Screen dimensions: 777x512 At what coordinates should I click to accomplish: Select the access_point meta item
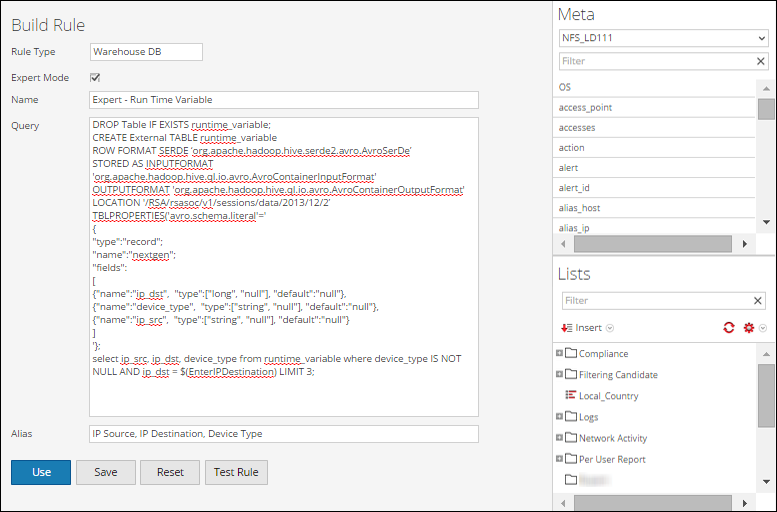click(x=586, y=107)
